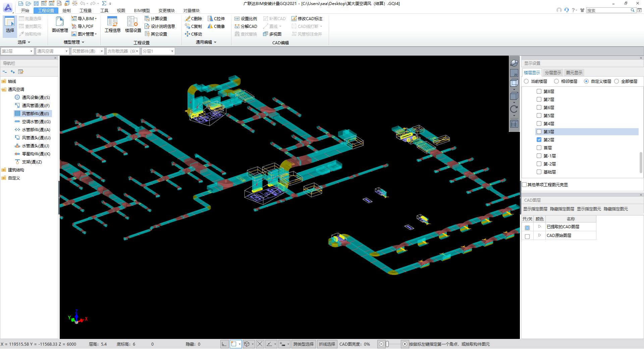Open 其它设置 other settings
This screenshot has width=644, height=349.
point(156,34)
